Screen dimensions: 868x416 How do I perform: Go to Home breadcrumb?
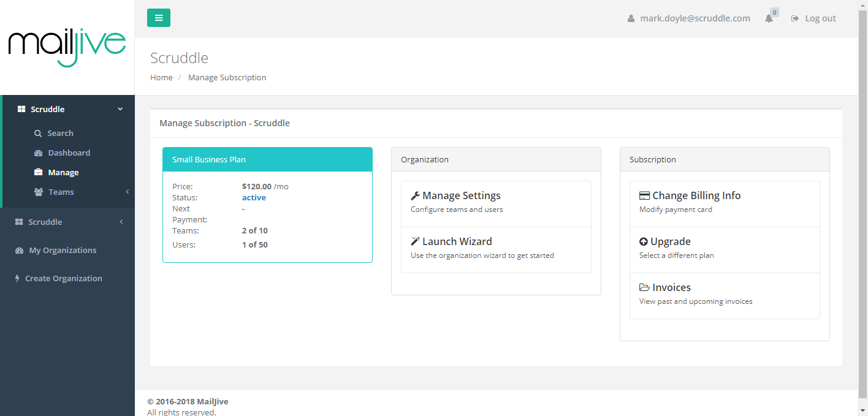(161, 77)
